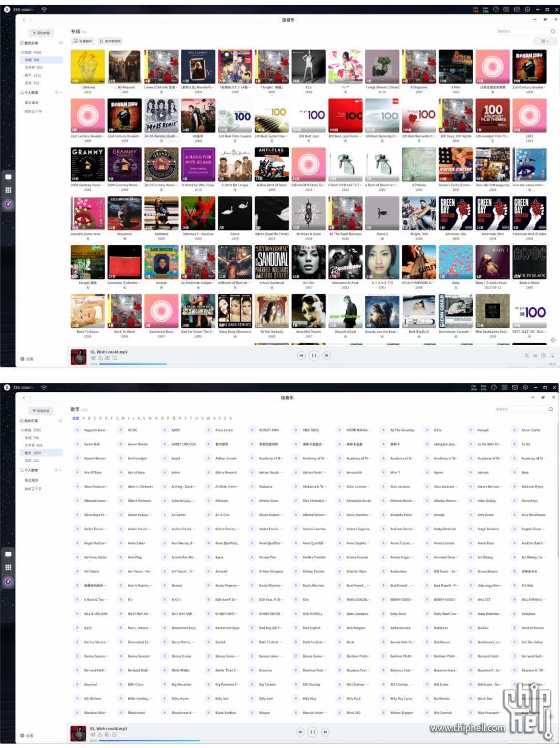Open the Back In Black album cover

[x=529, y=262]
